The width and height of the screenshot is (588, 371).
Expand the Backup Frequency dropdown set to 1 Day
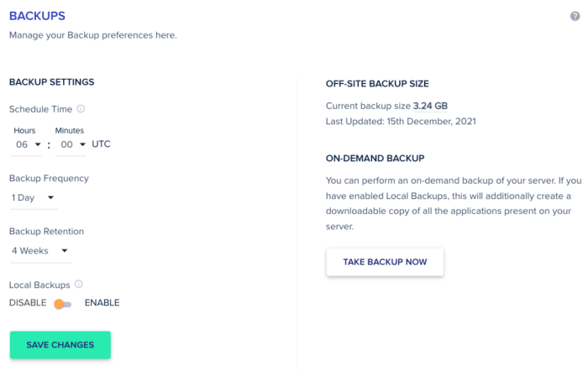coord(34,198)
